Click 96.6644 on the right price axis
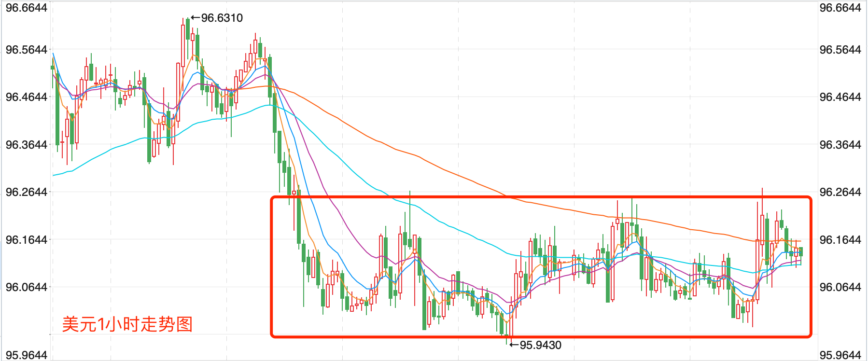 coord(840,8)
